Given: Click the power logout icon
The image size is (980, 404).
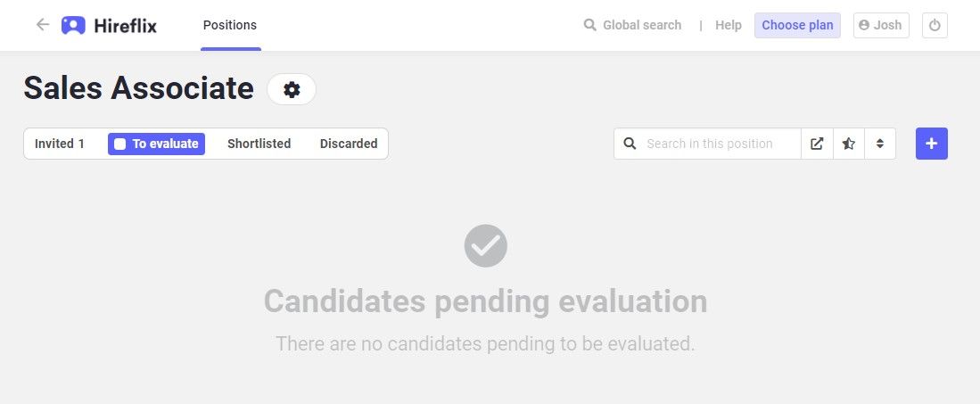Looking at the screenshot, I should point(935,26).
